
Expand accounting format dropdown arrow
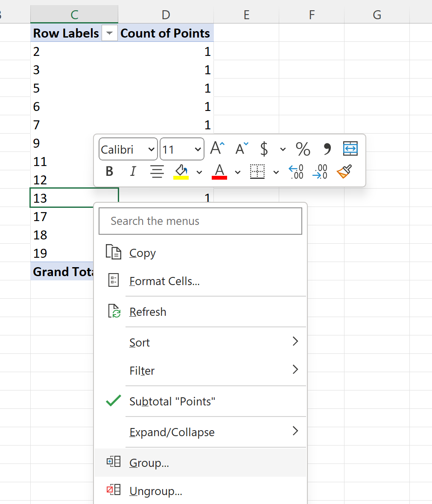point(283,149)
